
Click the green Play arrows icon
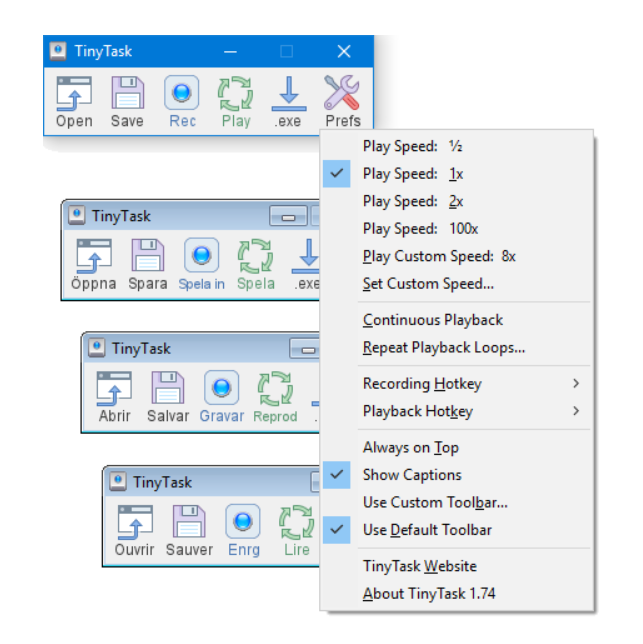point(235,93)
